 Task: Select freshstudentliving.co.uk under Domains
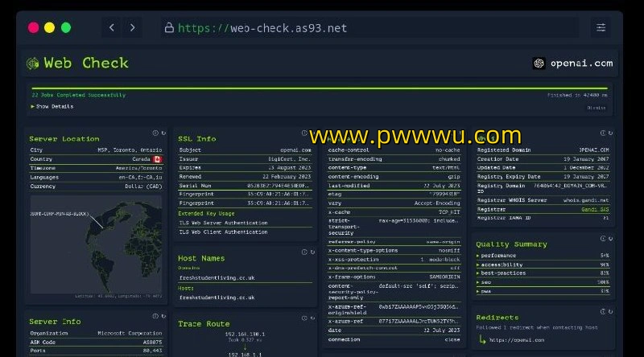(x=217, y=278)
